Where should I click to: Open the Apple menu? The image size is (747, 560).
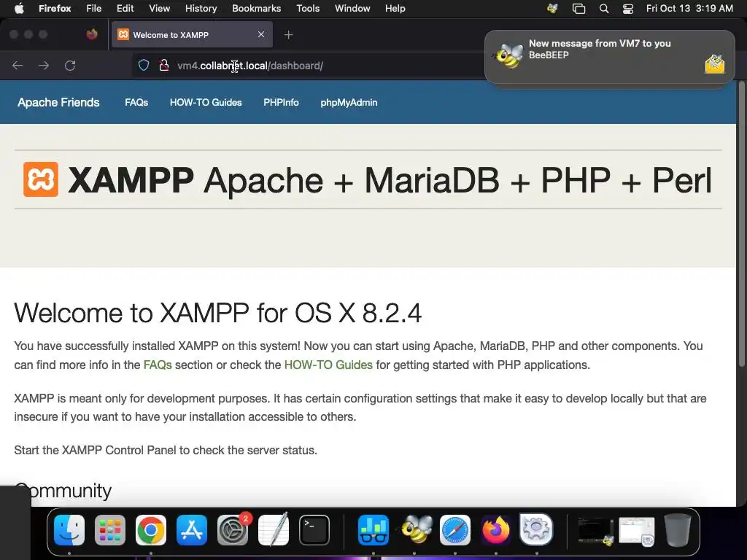(x=19, y=8)
